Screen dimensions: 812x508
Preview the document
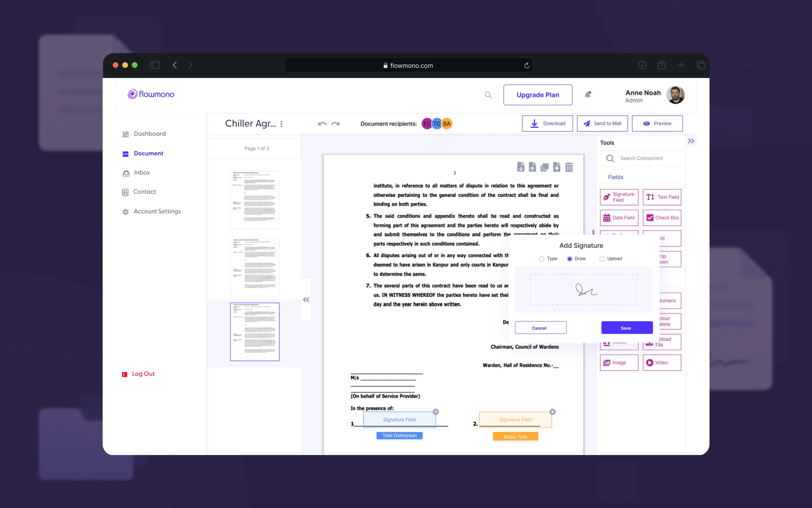click(x=657, y=124)
